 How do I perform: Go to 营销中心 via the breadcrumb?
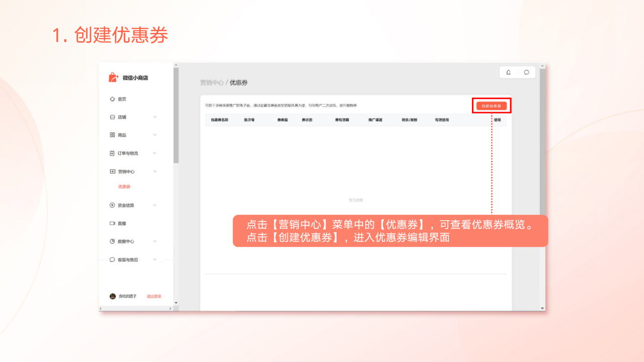point(212,82)
